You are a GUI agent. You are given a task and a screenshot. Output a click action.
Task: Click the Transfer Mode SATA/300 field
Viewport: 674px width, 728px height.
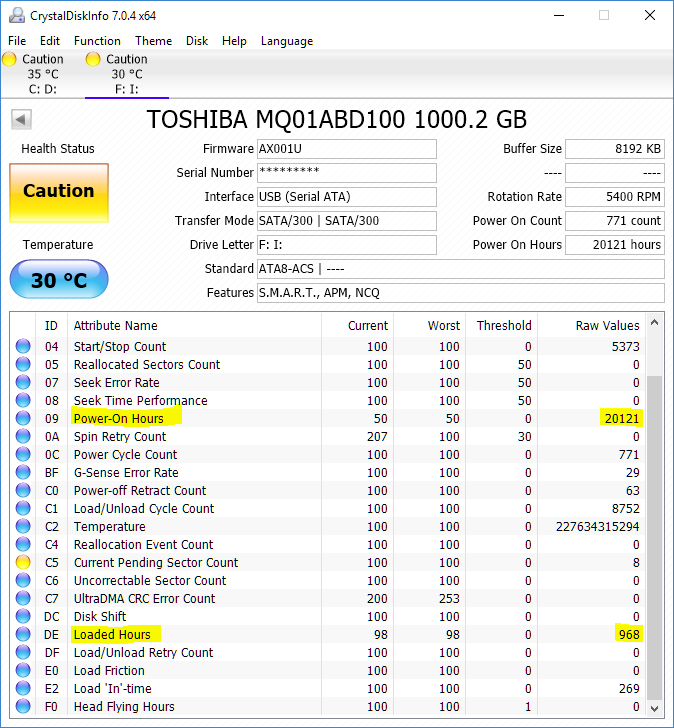click(347, 221)
